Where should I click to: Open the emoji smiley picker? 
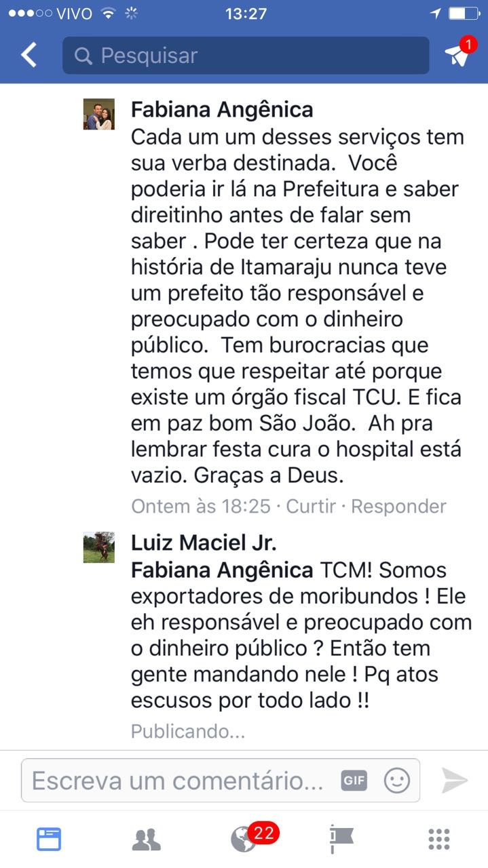[397, 781]
